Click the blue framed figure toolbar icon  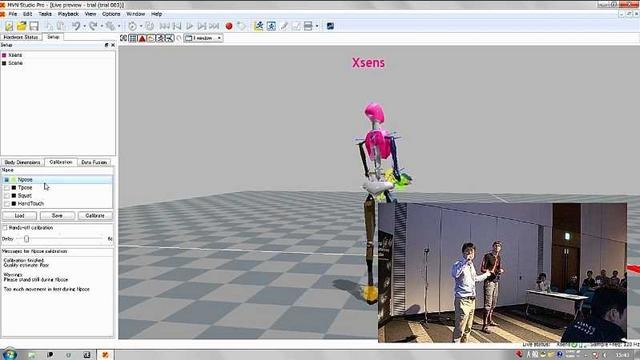pyautogui.click(x=271, y=26)
